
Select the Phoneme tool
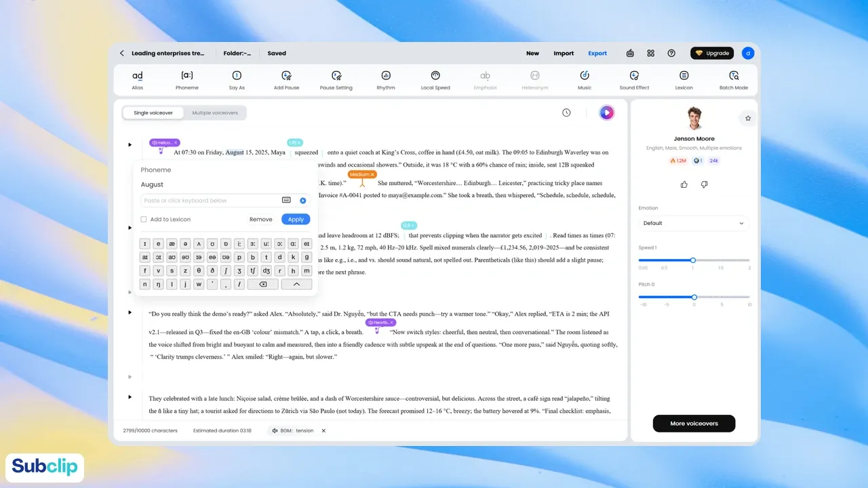point(187,80)
